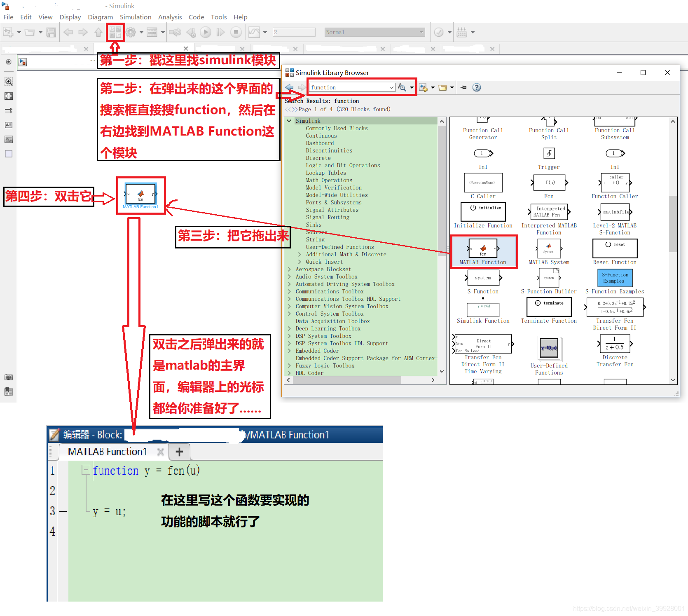Click the Annotation text icon in palette

point(9,125)
